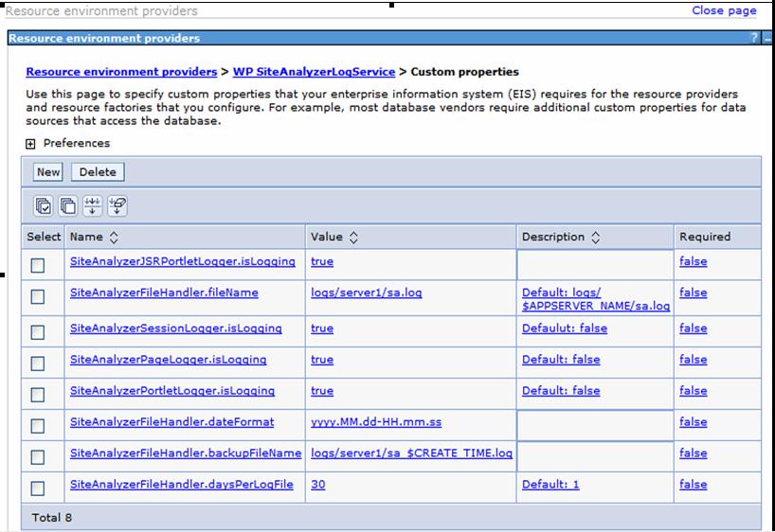Screen dimensions: 775x532
Task: Show the Filter View toolbar icon
Action: (x=93, y=205)
